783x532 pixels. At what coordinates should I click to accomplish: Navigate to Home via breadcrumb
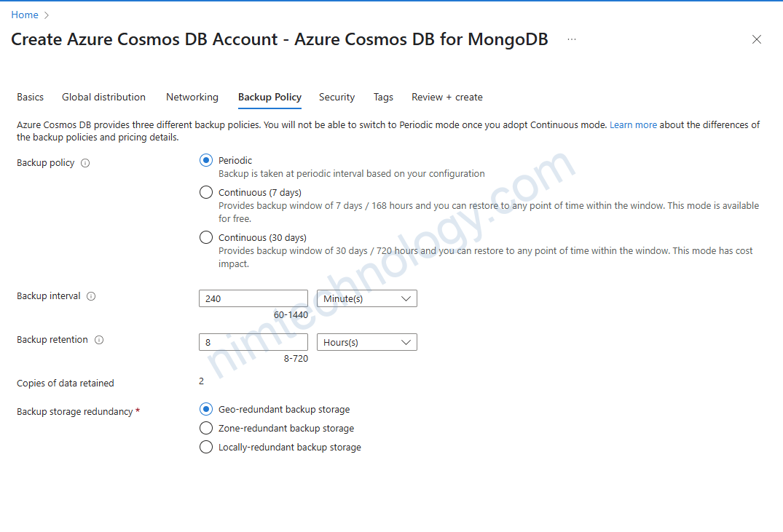pos(25,15)
